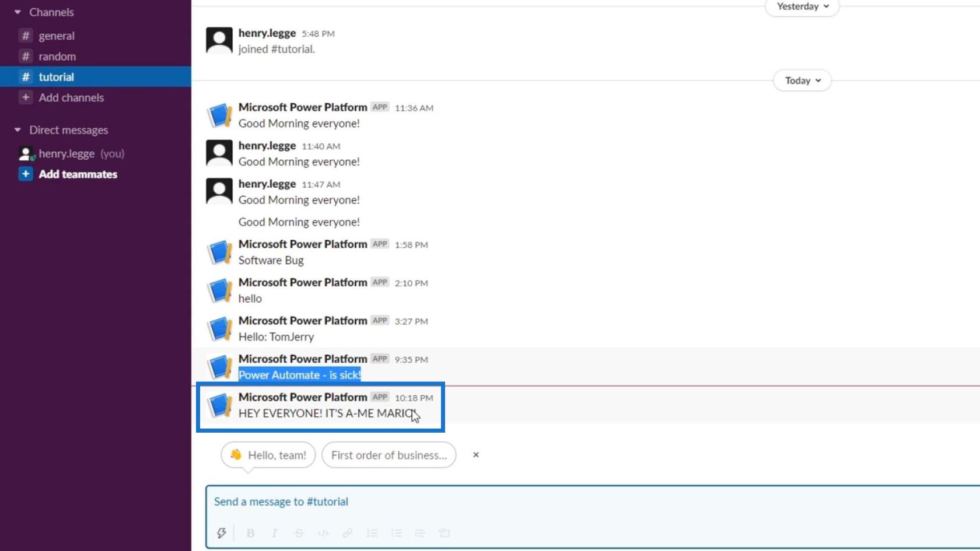Toggle strikethrough formatting
Viewport: 980px width, 551px height.
pos(299,533)
